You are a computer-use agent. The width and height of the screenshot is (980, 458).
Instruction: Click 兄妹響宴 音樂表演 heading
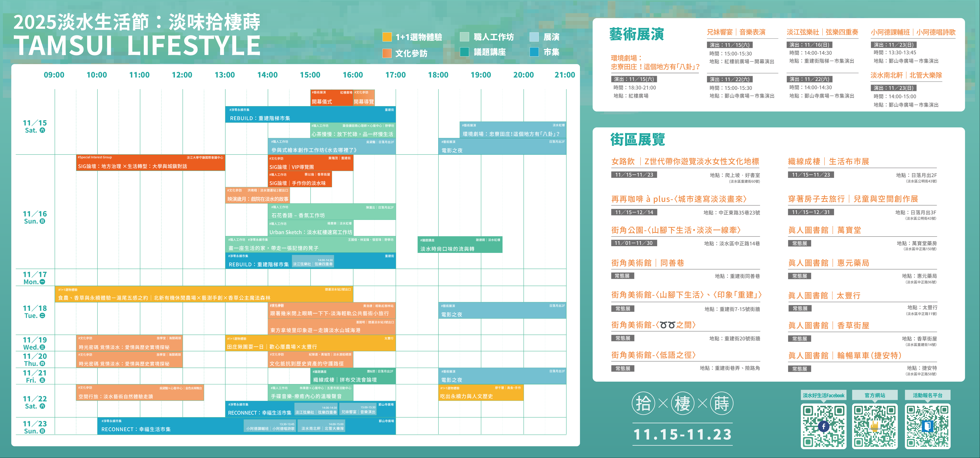[x=736, y=32]
